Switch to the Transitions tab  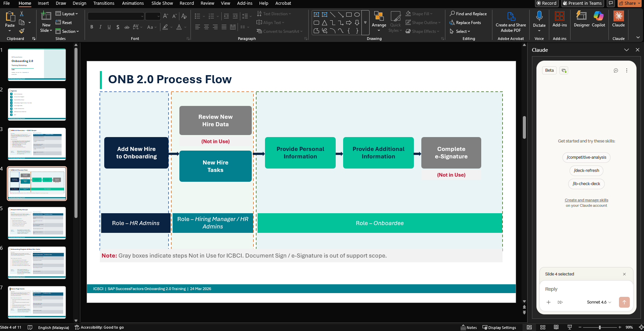coord(104,3)
